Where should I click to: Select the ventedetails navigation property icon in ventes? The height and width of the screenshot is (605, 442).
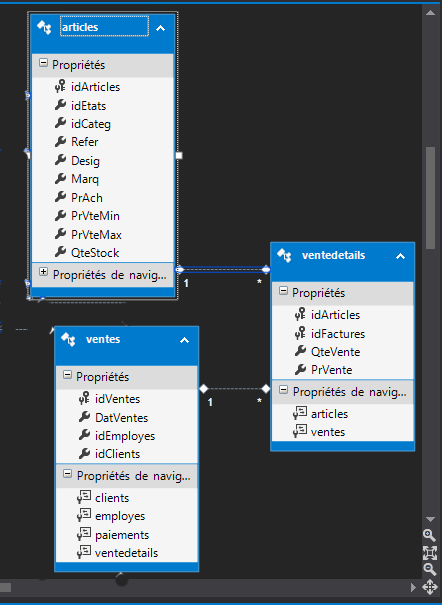[84, 552]
